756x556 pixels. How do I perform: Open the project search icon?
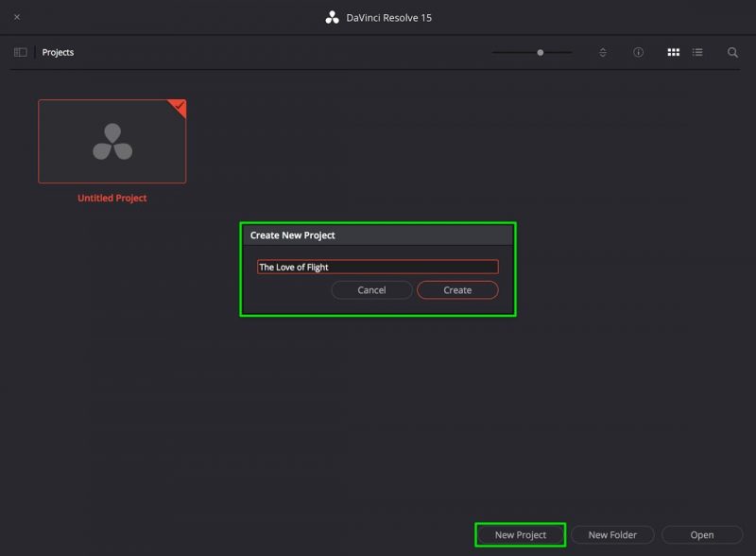click(732, 52)
